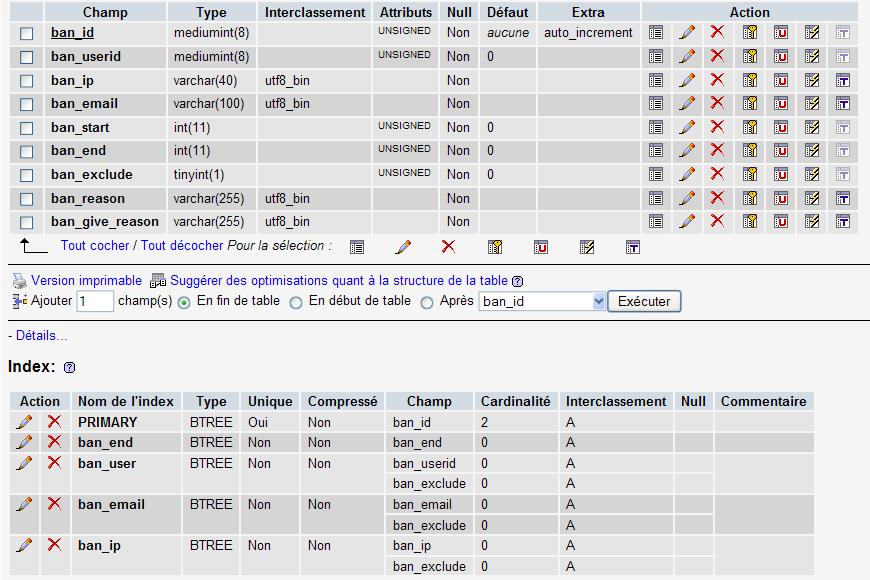Screen dimensions: 870x580
Task: Add unique index on ban_give_reason field
Action: (x=781, y=222)
